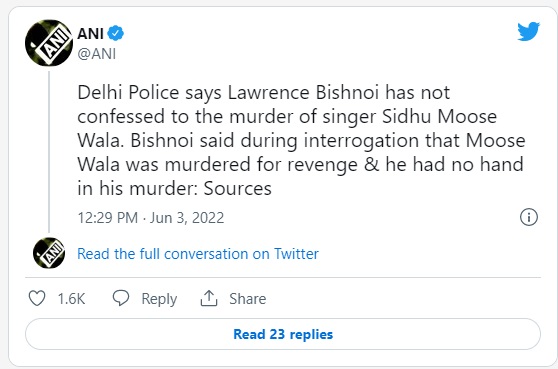Visit the @ANI handle link
The height and width of the screenshot is (369, 558).
click(97, 54)
